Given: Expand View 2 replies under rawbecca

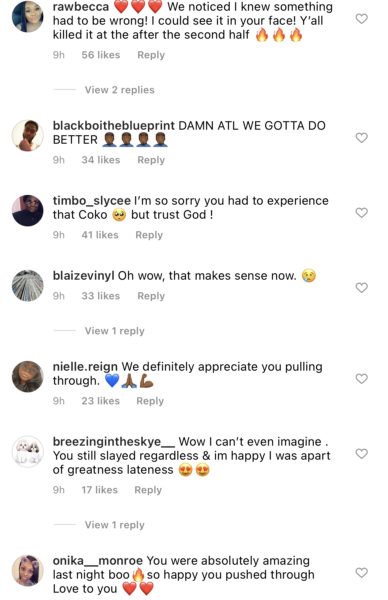Looking at the screenshot, I should (x=119, y=90).
